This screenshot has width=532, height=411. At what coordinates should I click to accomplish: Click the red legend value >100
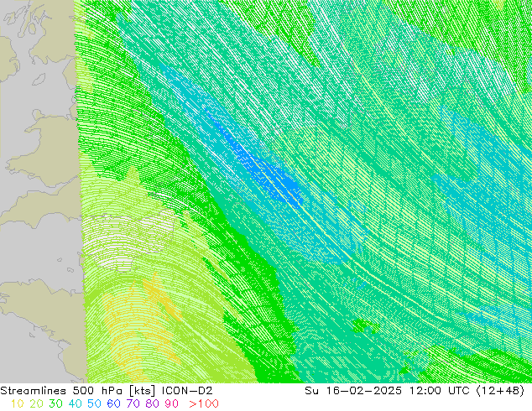[x=204, y=403]
